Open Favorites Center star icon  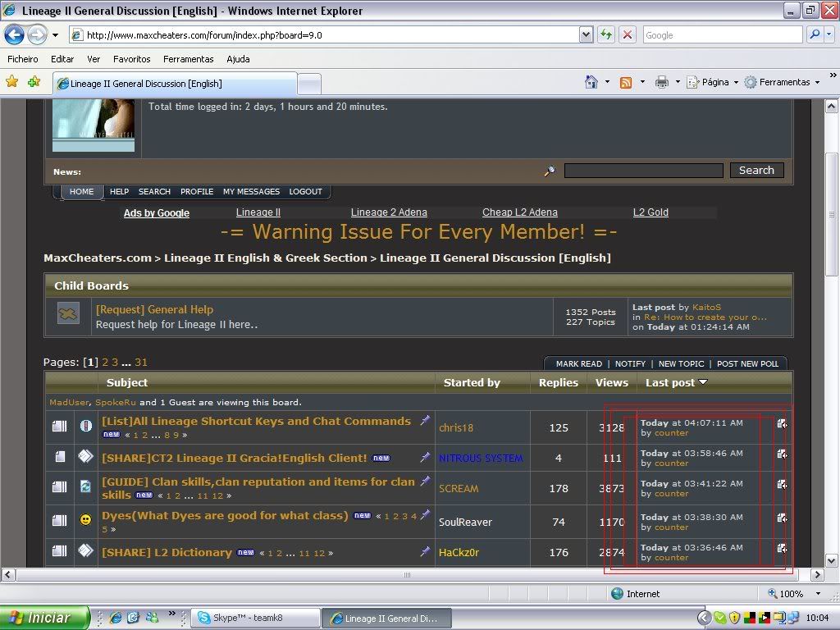(x=12, y=82)
